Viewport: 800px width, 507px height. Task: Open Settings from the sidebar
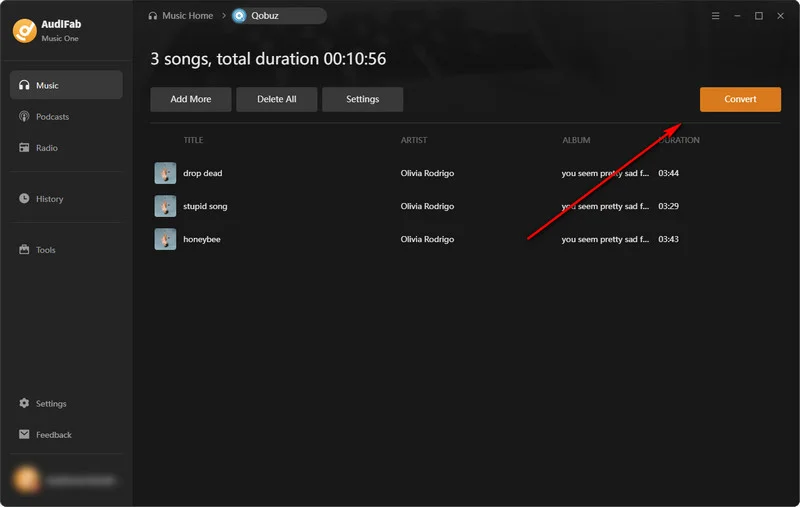tap(66, 403)
